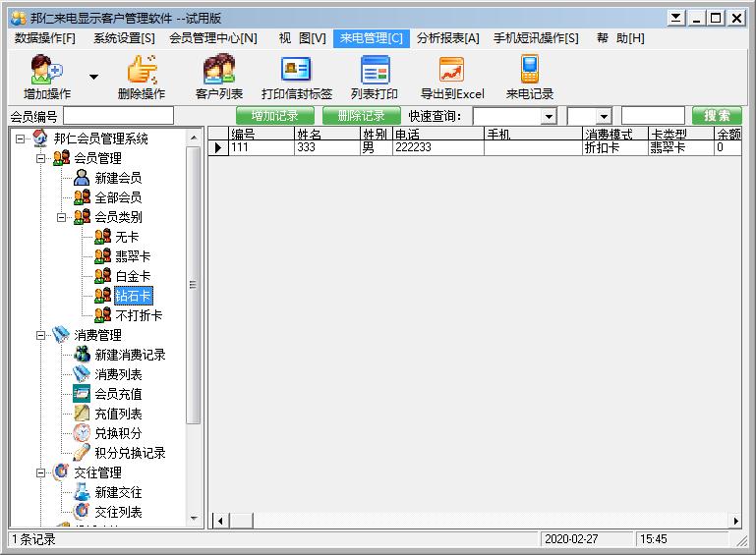This screenshot has width=756, height=555.
Task: Open the 手机短讯操作[S] menu
Action: coord(536,38)
